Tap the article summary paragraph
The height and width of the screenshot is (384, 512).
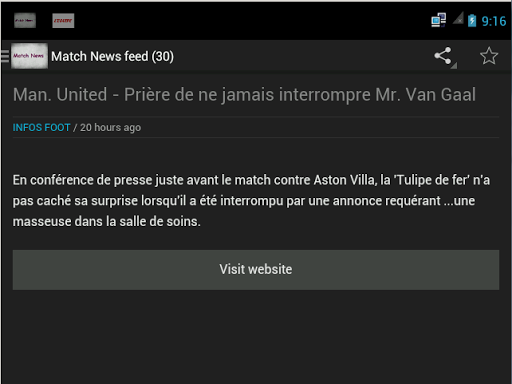pyautogui.click(x=251, y=201)
